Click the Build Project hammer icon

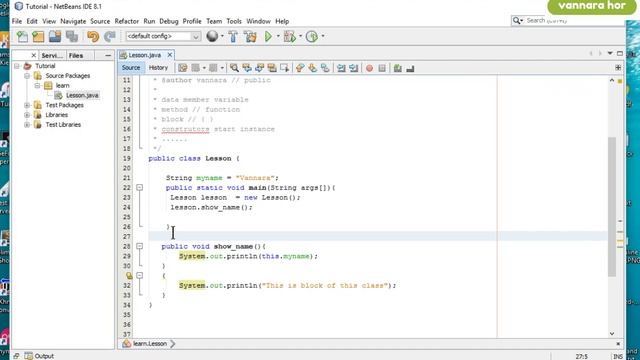point(233,36)
